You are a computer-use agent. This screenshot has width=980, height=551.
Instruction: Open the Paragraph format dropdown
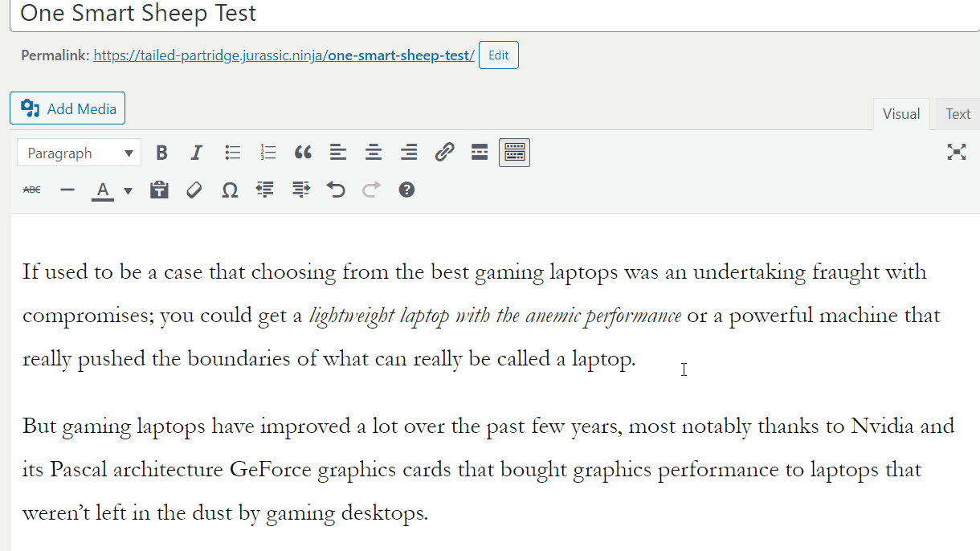pos(79,153)
